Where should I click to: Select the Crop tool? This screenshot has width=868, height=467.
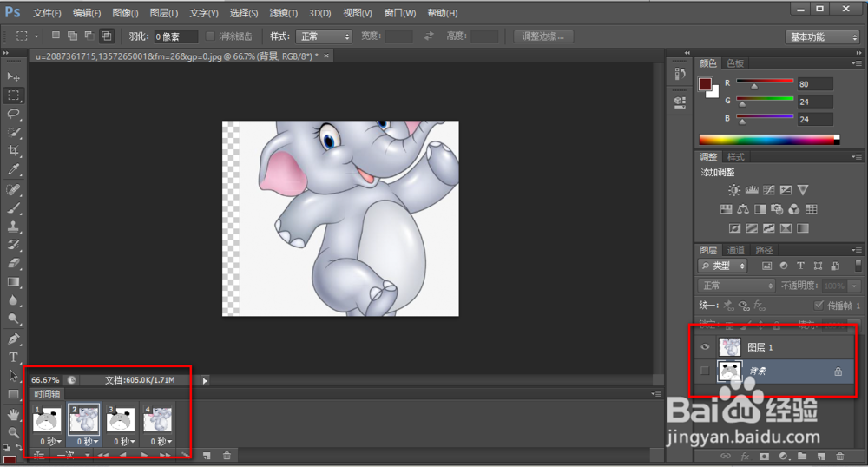click(13, 150)
